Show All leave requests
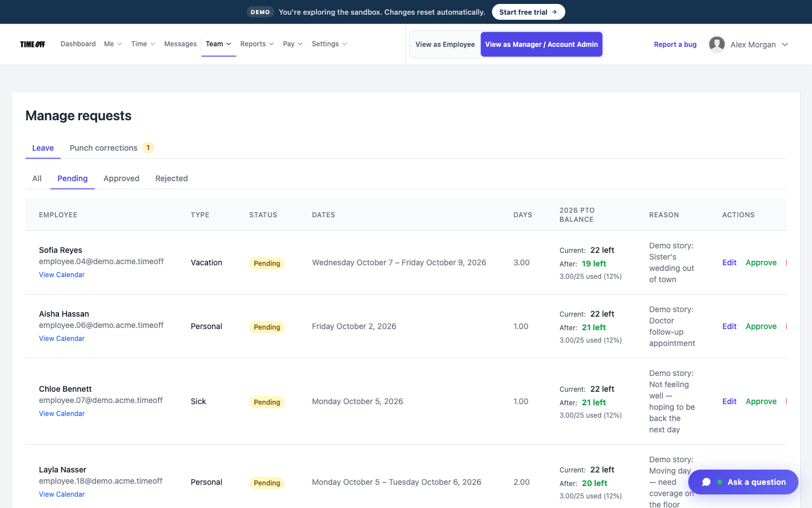The image size is (812, 508). (37, 178)
